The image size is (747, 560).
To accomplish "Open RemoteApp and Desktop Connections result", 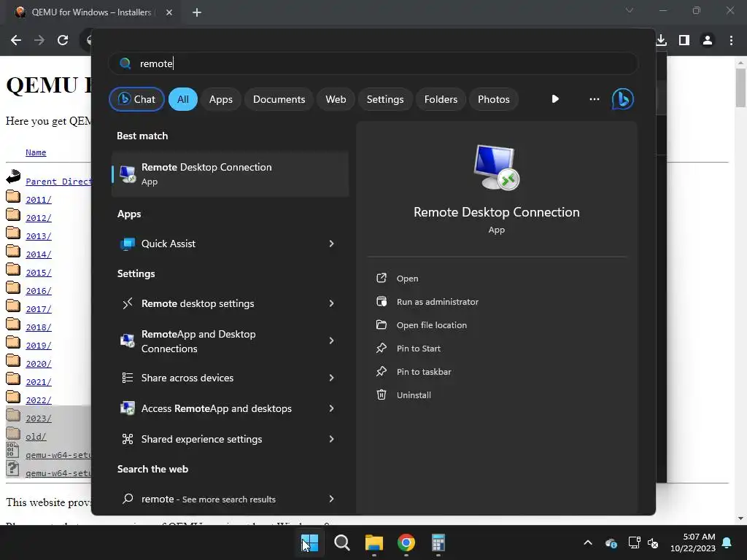I will click(230, 341).
